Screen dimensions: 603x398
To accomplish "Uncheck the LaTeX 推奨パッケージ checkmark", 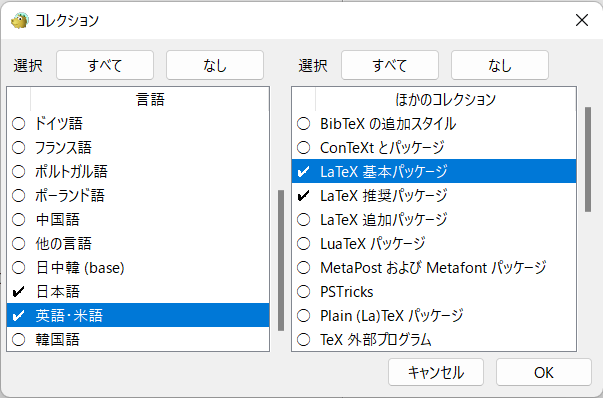I will click(303, 196).
